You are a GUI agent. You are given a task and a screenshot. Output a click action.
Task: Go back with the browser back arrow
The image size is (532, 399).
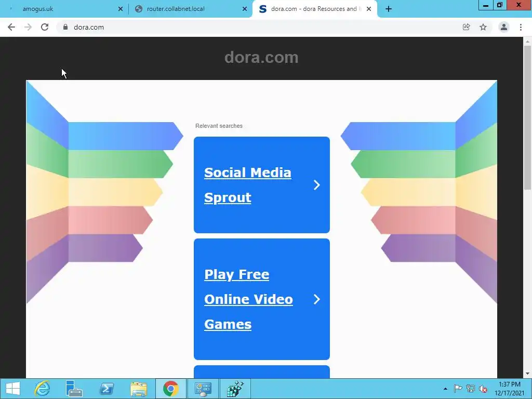tap(11, 27)
